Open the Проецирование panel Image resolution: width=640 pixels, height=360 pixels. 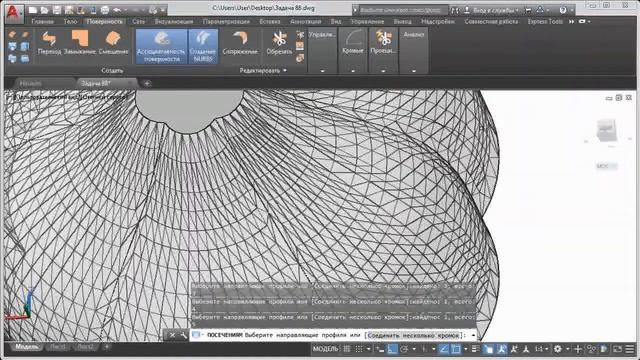[383, 51]
